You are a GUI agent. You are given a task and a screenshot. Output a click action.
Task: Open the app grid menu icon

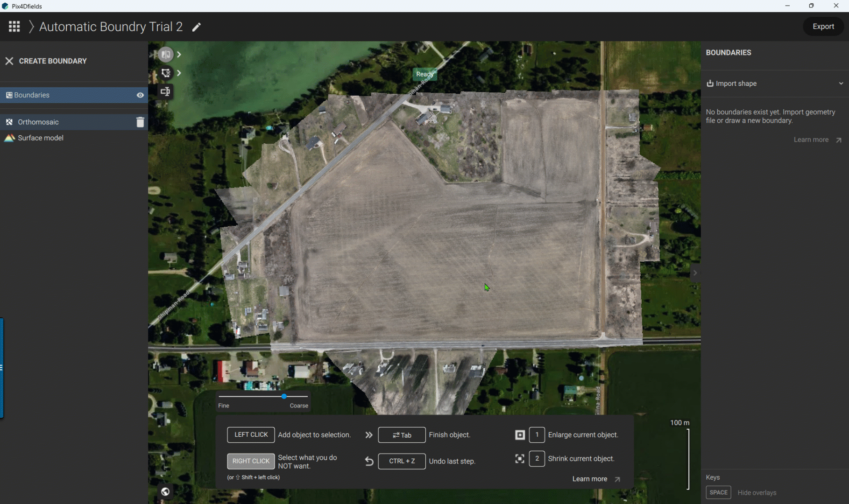(14, 27)
